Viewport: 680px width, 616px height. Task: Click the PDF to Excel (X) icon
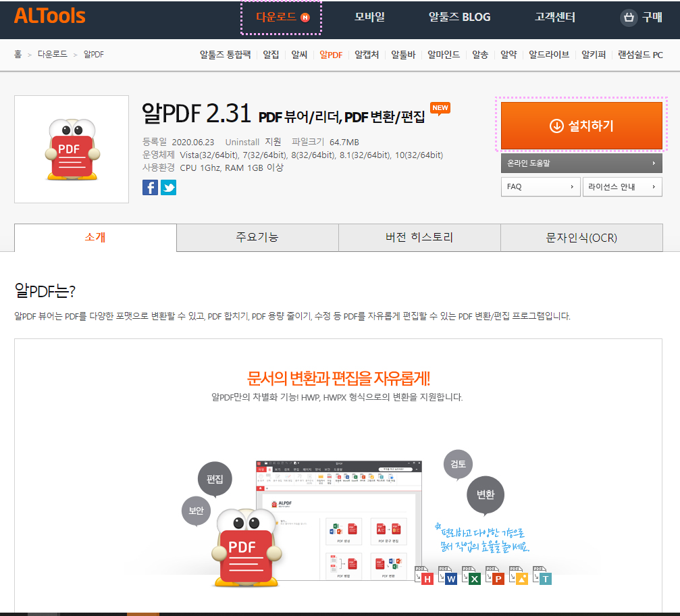(471, 575)
